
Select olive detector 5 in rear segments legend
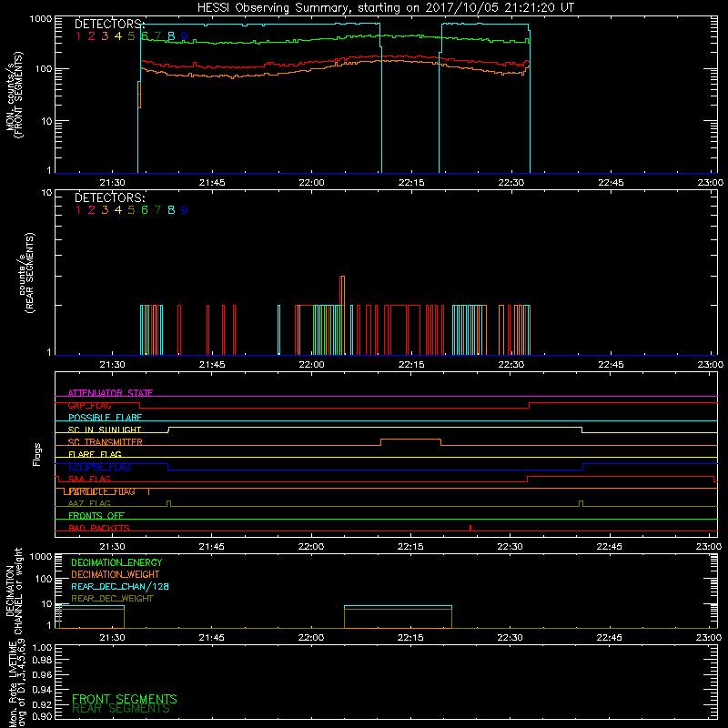tap(131, 210)
